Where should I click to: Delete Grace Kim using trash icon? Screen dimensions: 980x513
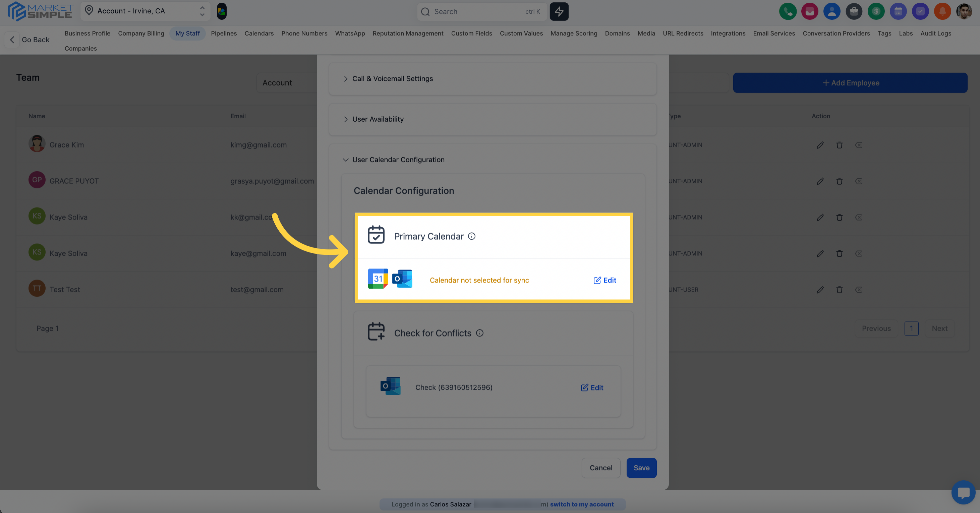[x=839, y=145]
